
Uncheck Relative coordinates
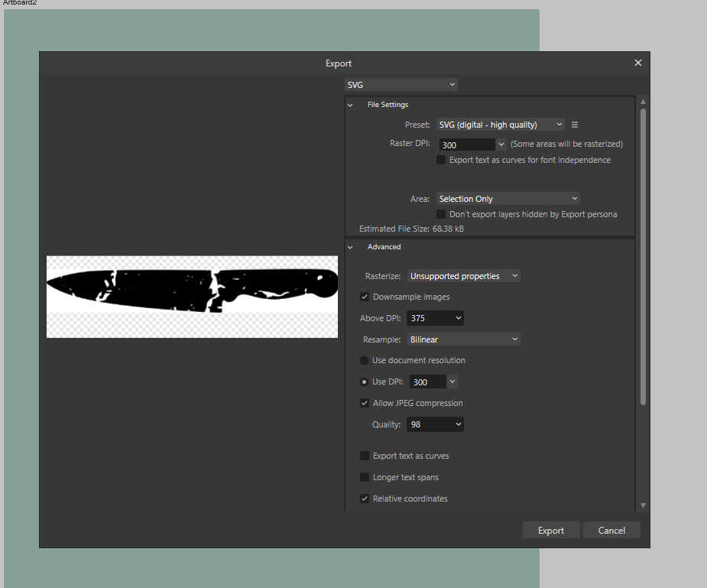point(365,499)
